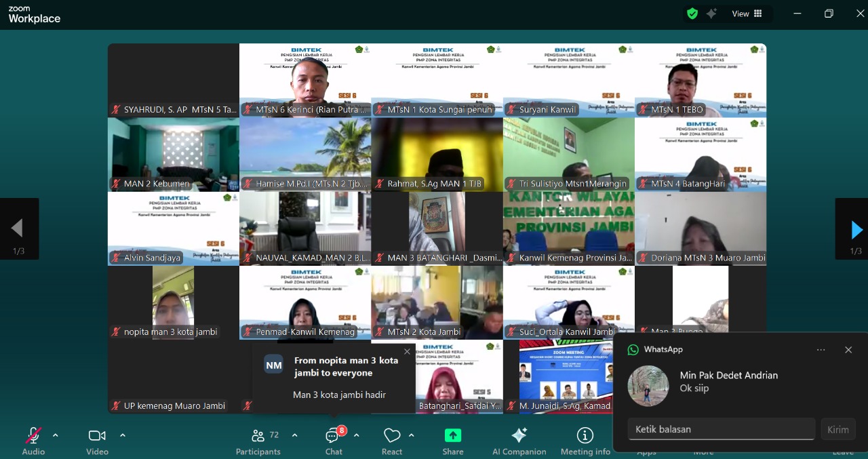Open WhatsApp notification more options menu
Viewport: 868px width, 459px height.
point(821,350)
